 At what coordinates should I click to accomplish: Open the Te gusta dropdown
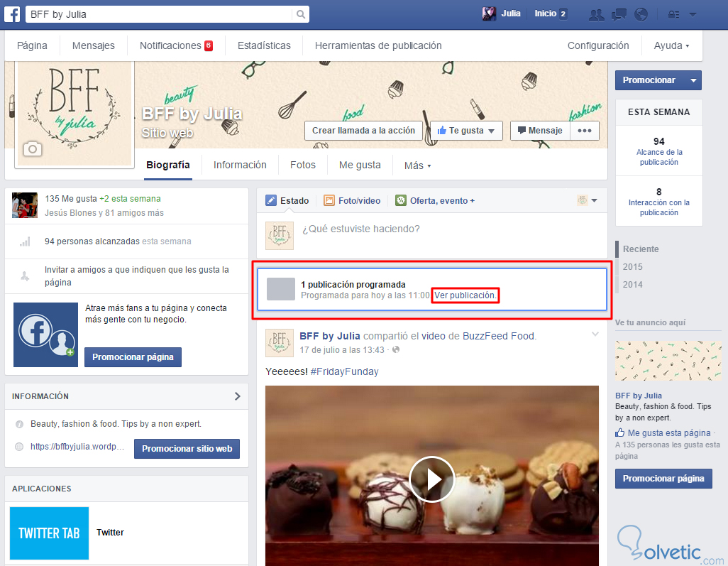(x=466, y=131)
